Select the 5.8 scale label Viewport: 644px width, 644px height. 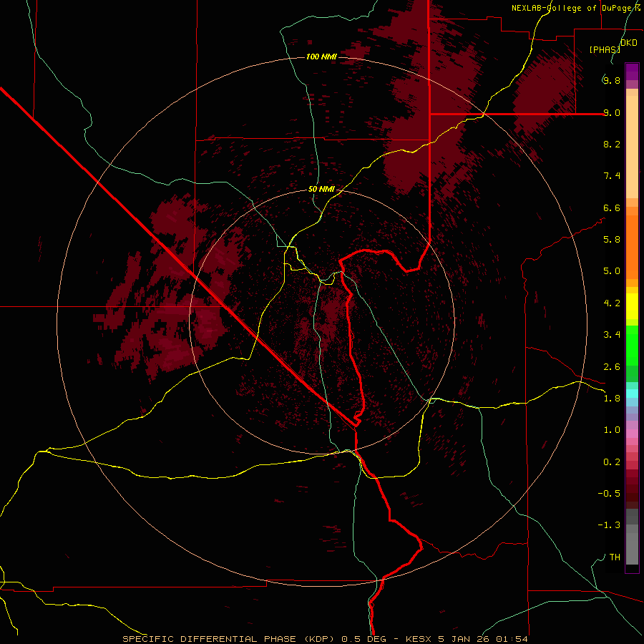click(612, 240)
